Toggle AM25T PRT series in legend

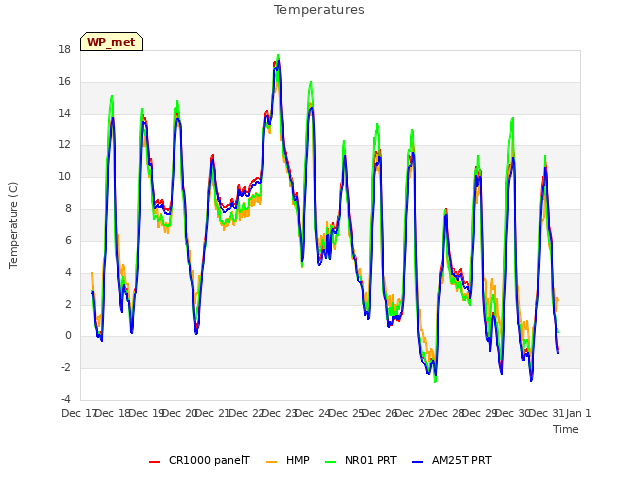coord(452,460)
